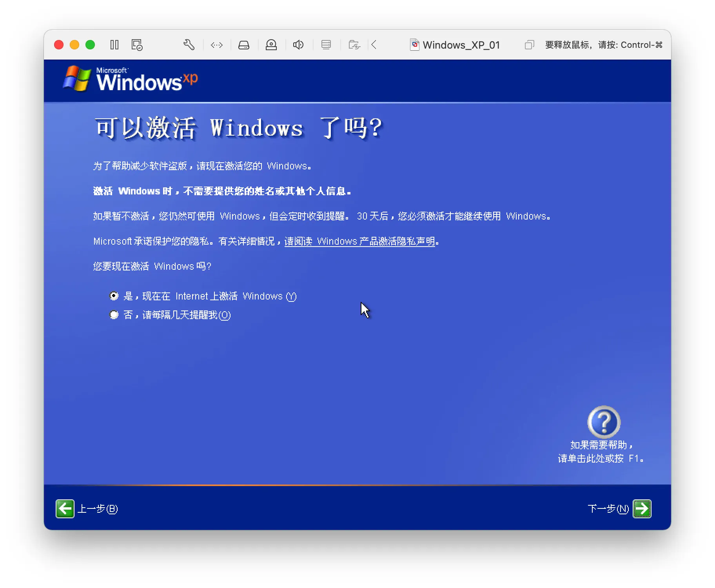Collapse toolbar devices with left chevron
The height and width of the screenshot is (588, 715).
[x=374, y=45]
